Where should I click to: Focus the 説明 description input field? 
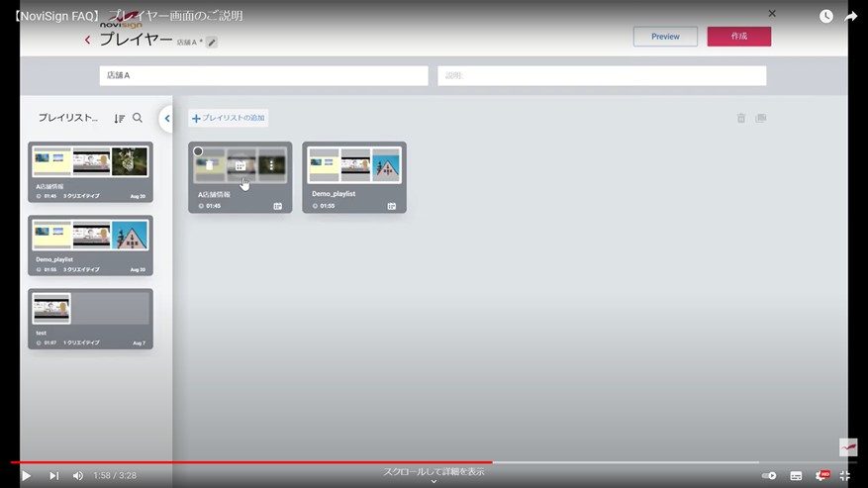pyautogui.click(x=602, y=75)
